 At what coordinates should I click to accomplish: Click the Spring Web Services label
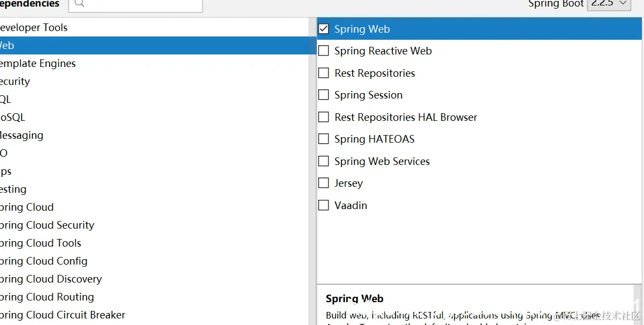[382, 161]
